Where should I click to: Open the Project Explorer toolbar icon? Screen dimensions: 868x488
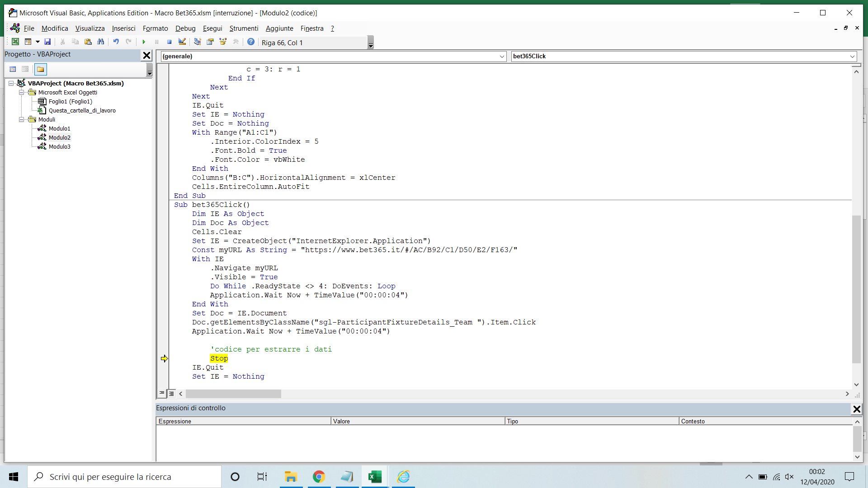[198, 42]
